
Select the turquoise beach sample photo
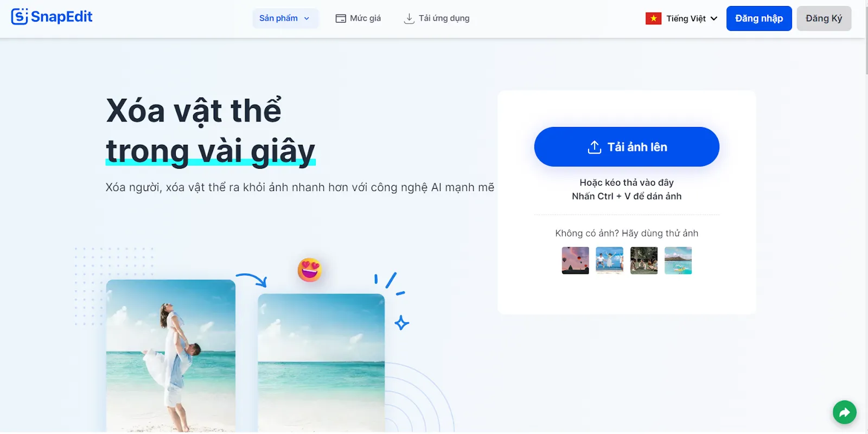pyautogui.click(x=678, y=260)
